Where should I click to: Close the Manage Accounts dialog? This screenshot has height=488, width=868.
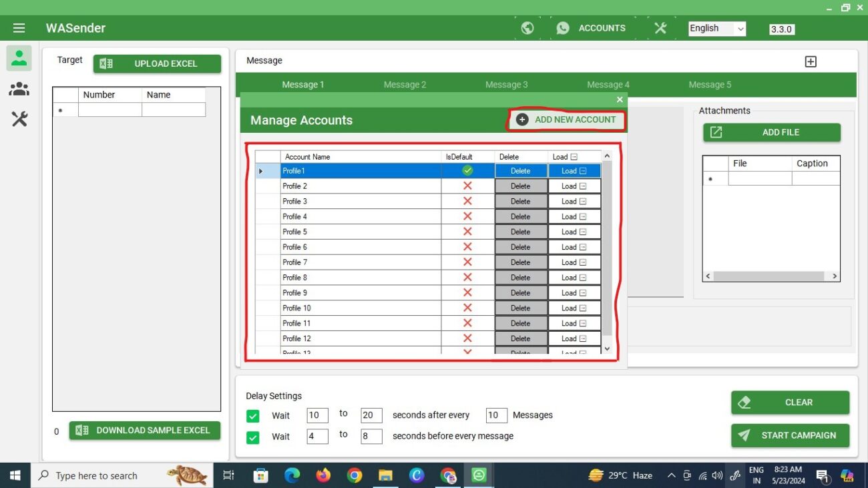coord(620,99)
